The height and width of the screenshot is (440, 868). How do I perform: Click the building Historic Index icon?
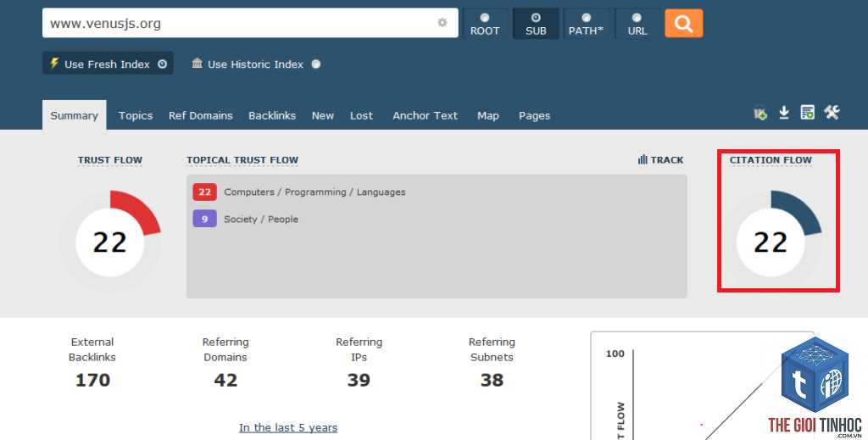click(x=197, y=63)
